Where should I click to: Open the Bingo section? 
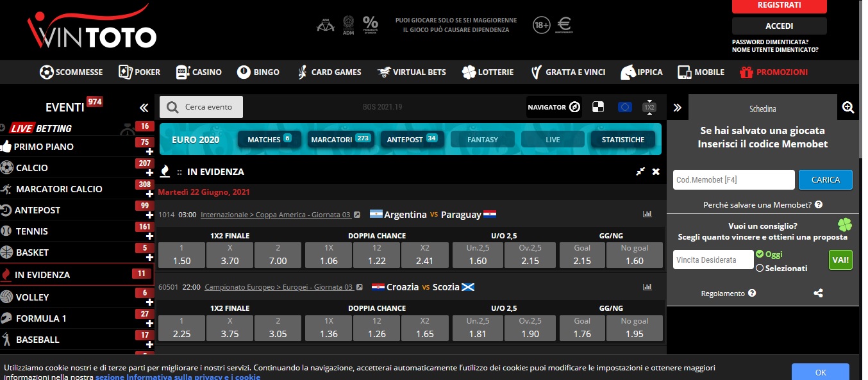tap(258, 72)
